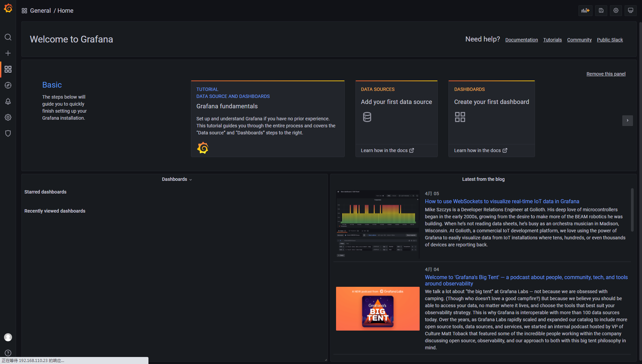This screenshot has height=364, width=642.
Task: Click the Create plus icon in sidebar
Action: click(x=8, y=53)
